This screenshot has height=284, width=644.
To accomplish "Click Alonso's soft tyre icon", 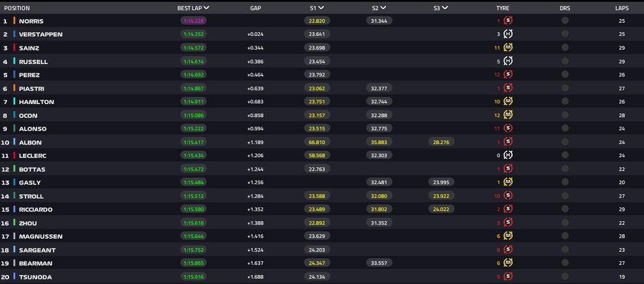I will click(508, 128).
